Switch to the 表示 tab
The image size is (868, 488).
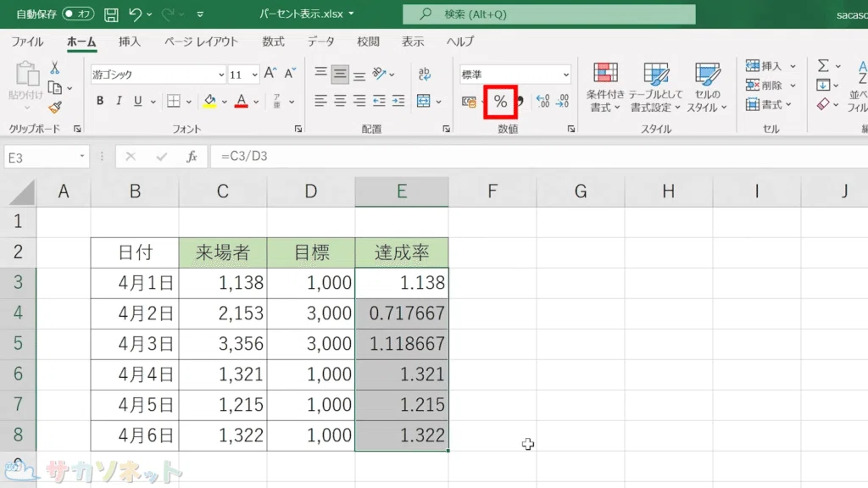click(413, 42)
